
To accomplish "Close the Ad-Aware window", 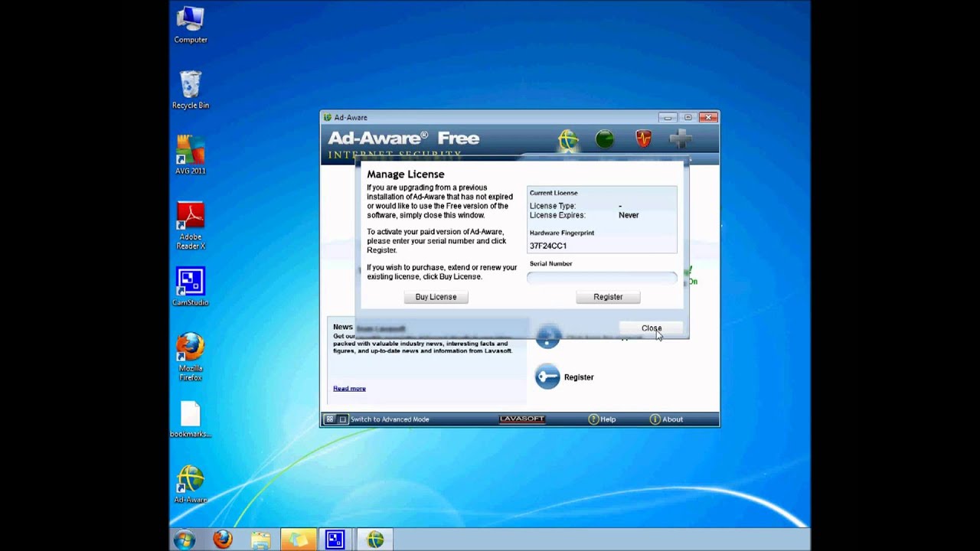I will (708, 117).
